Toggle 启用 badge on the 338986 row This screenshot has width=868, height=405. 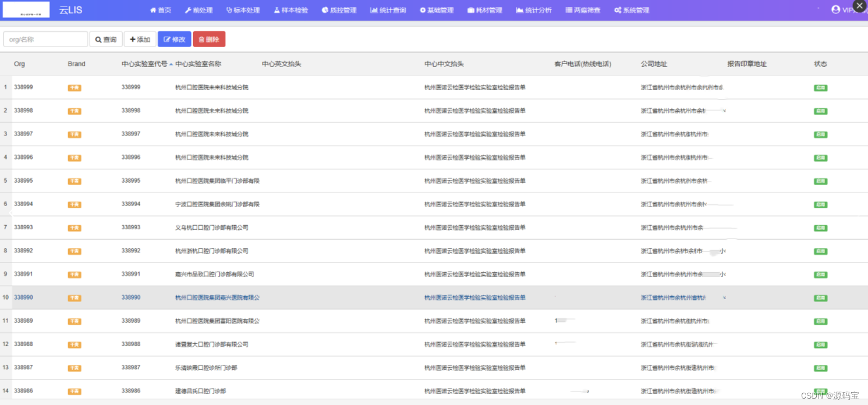pos(820,391)
